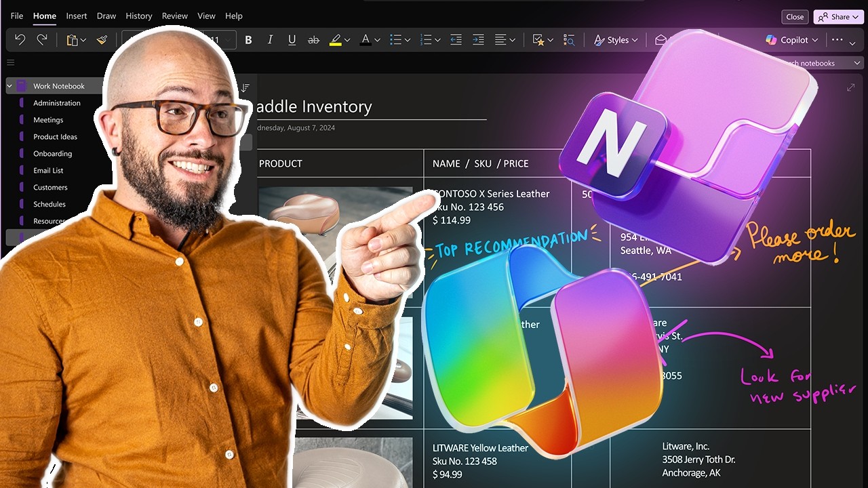Click the $ 114.99 price text
868x488 pixels.
click(452, 220)
